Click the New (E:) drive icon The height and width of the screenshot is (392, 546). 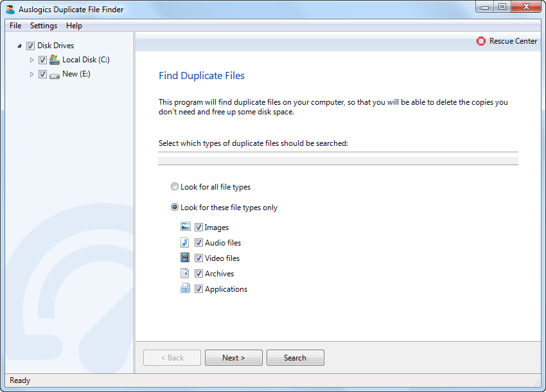pyautogui.click(x=55, y=74)
